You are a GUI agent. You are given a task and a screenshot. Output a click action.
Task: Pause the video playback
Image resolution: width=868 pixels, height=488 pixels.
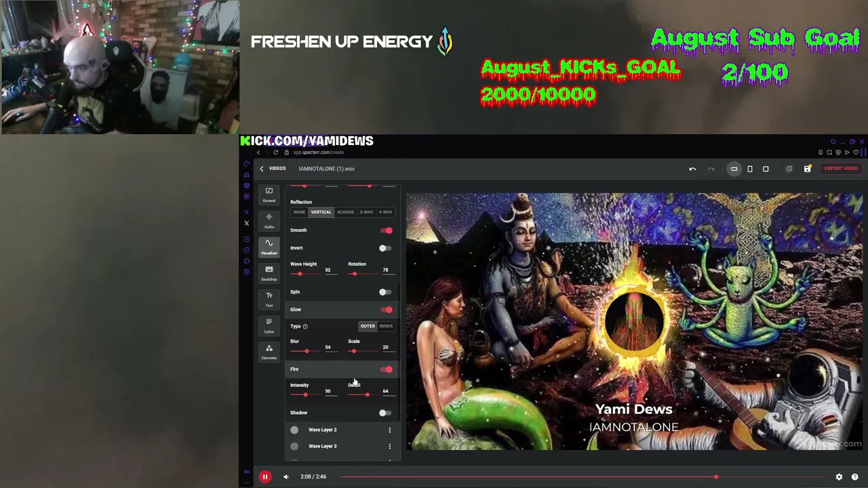[x=265, y=477]
